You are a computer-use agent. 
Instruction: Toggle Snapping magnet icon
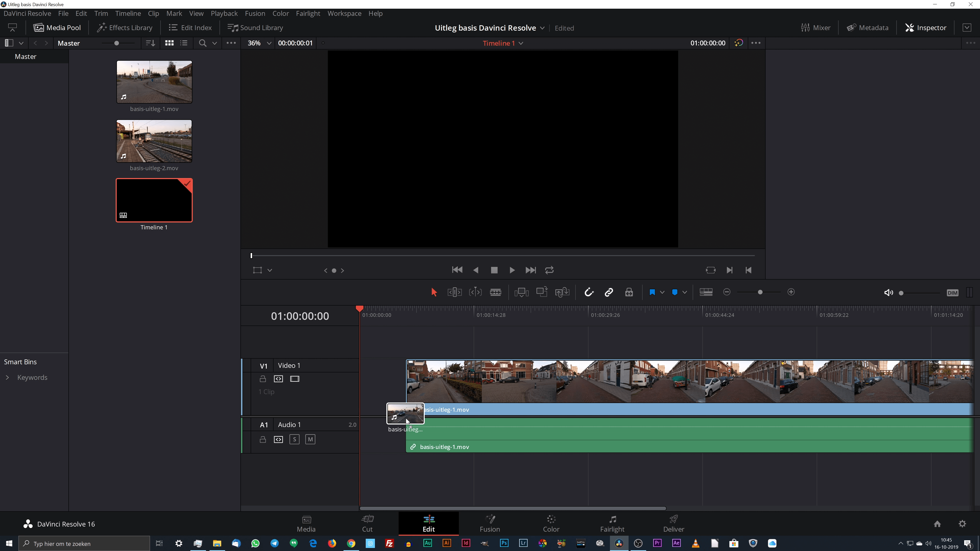(x=589, y=292)
